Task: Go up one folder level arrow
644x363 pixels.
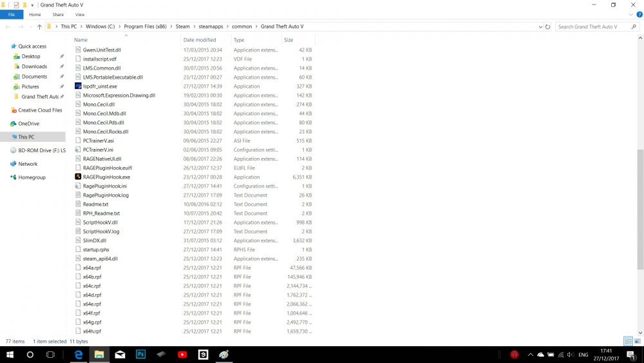Action: click(x=39, y=26)
